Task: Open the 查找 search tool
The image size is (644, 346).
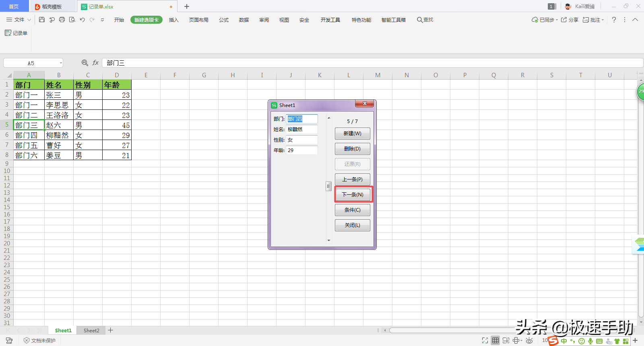Action: 425,20
